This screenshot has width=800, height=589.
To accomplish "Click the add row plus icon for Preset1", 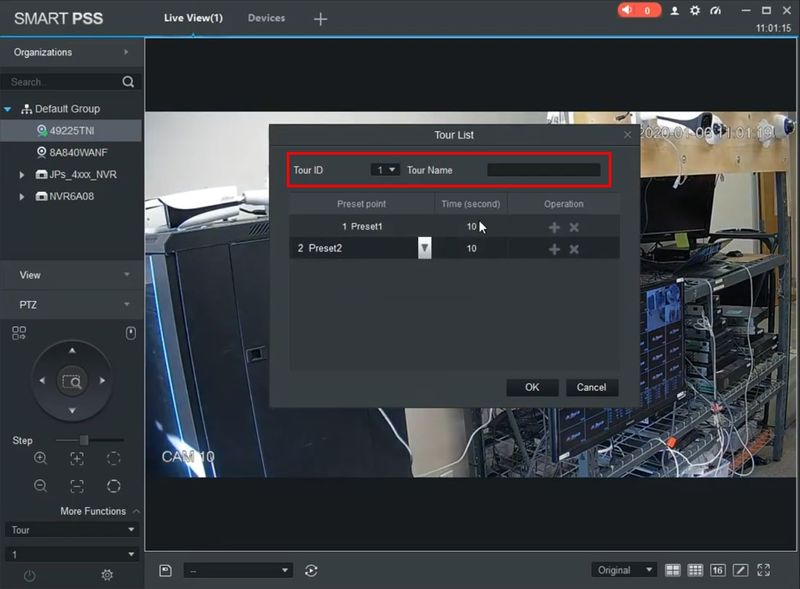I will [x=554, y=227].
